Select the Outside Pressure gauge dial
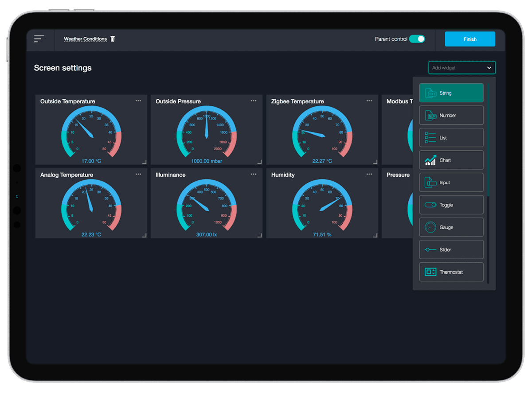The image size is (532, 393). [x=207, y=132]
